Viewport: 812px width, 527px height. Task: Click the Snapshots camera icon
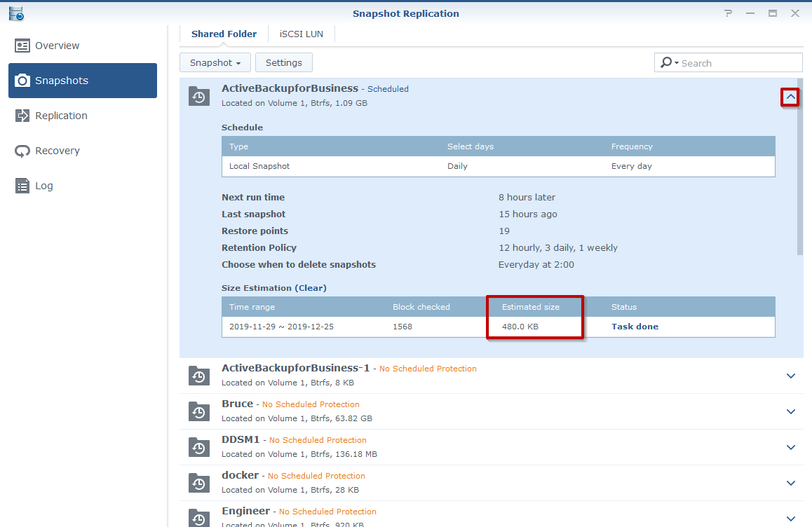[x=23, y=81]
